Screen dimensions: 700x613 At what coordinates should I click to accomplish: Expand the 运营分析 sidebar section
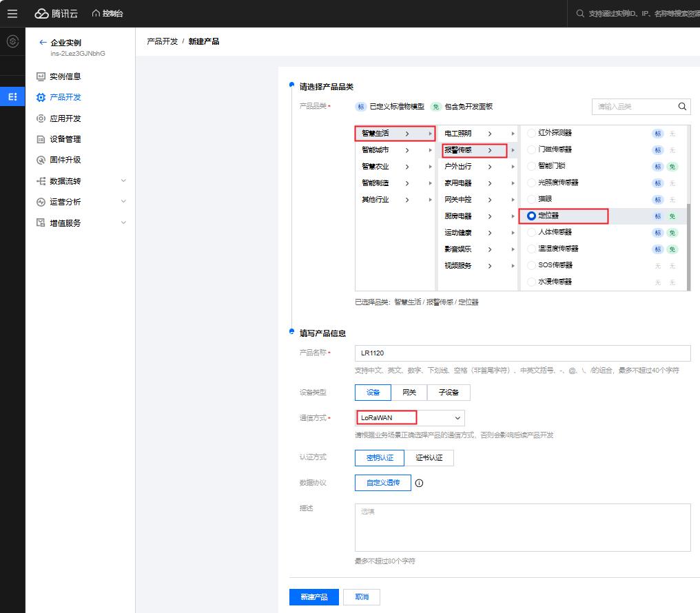point(123,201)
